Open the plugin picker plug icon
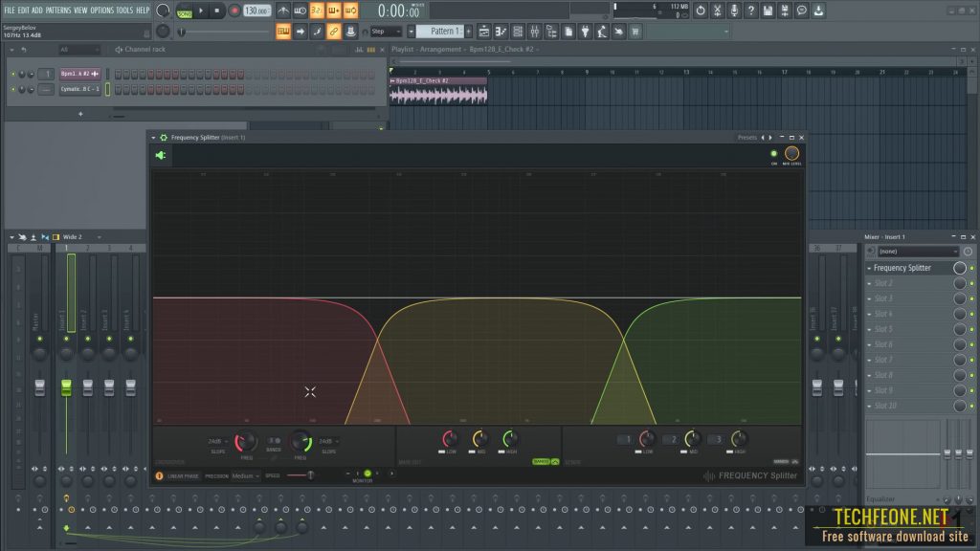980x551 pixels. pos(585,32)
